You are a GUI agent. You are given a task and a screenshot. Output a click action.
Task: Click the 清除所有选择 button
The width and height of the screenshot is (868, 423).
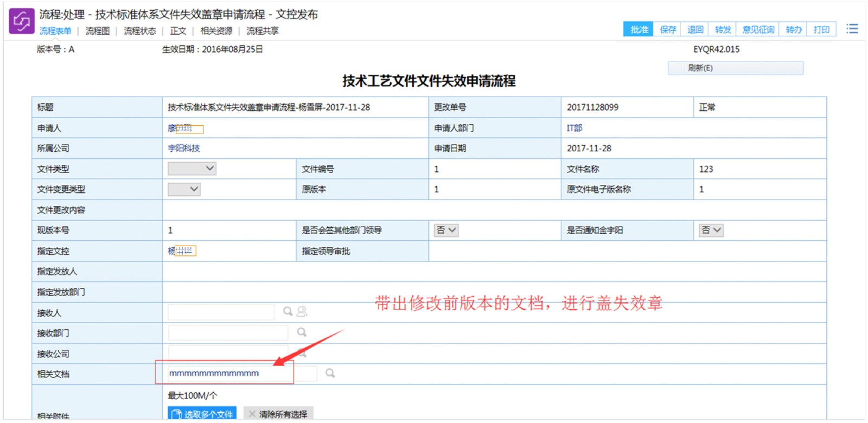click(278, 414)
